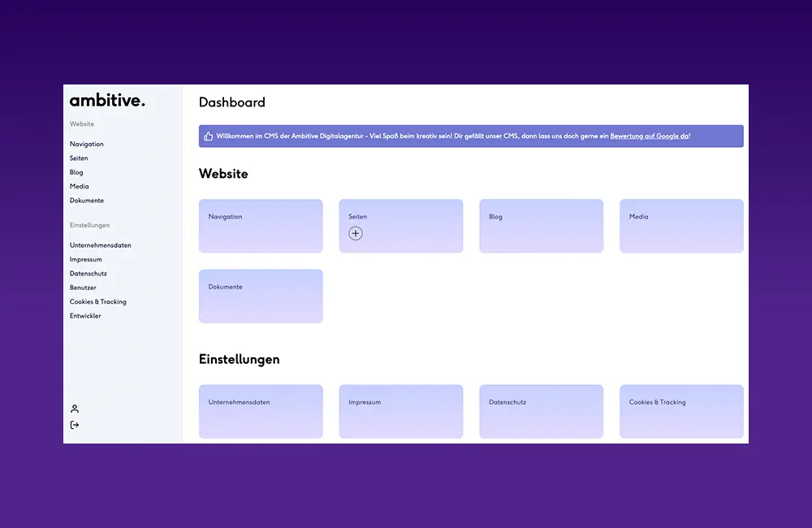Open the Dokumente dashboard card
The height and width of the screenshot is (528, 812).
click(x=261, y=296)
